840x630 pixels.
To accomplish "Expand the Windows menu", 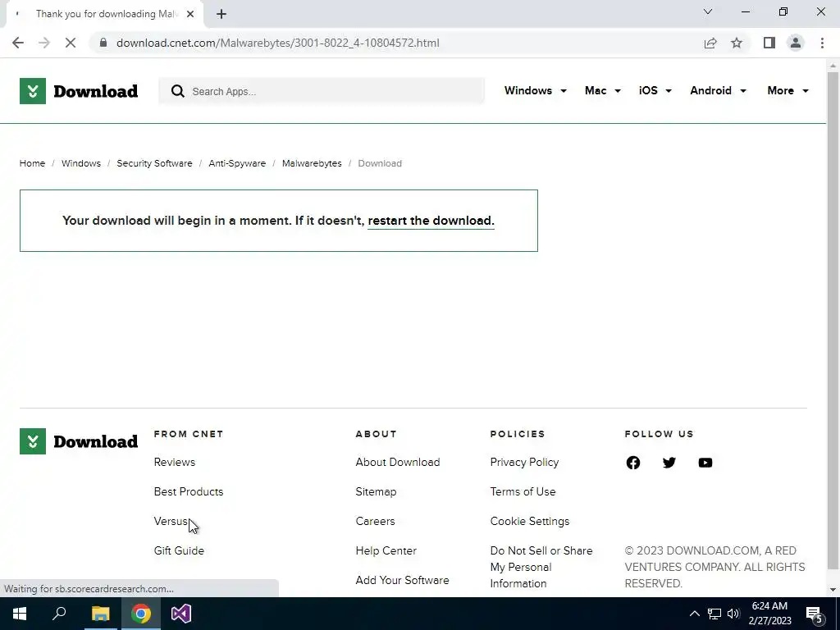I will 535,90.
